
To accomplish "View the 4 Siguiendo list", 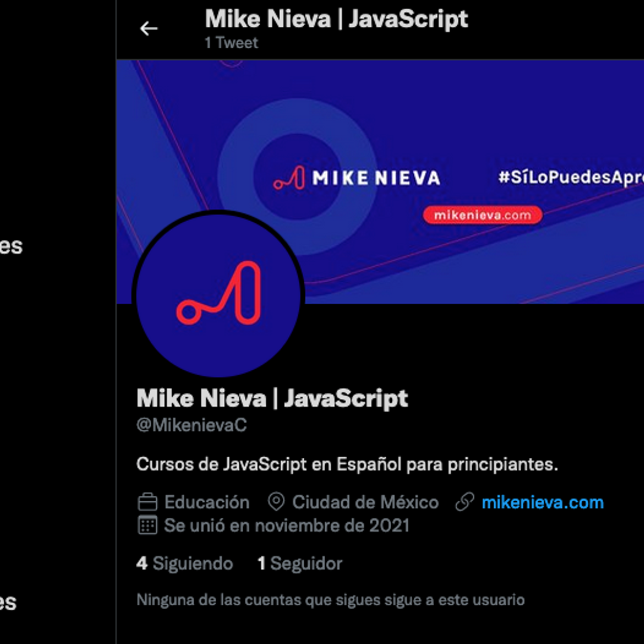I will point(185,563).
